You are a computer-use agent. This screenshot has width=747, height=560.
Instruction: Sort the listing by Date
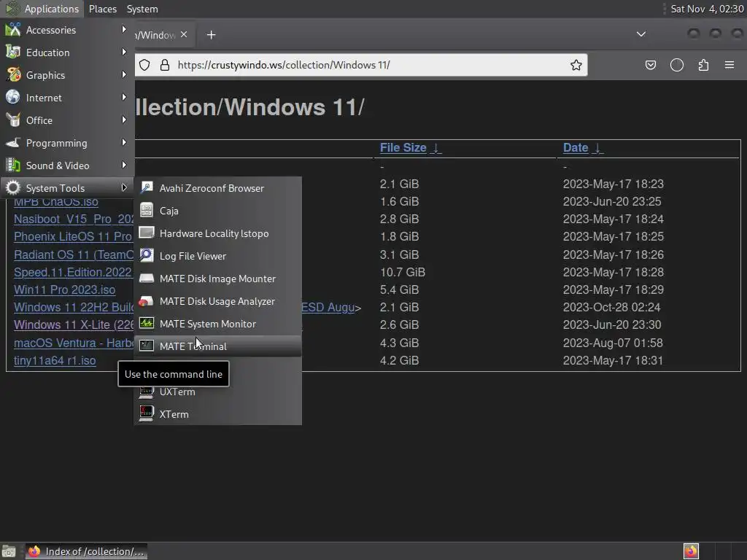coord(576,147)
